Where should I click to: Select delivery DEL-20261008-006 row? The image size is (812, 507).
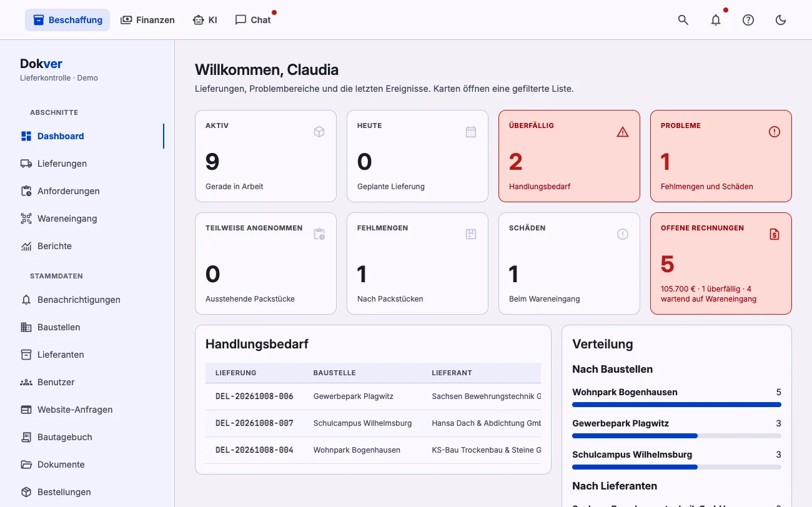[373, 396]
